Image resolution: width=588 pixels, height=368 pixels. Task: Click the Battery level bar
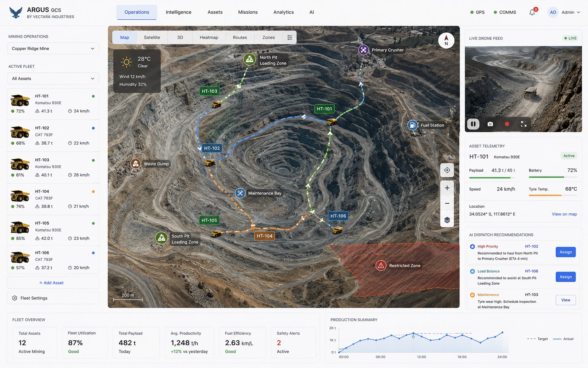553,177
